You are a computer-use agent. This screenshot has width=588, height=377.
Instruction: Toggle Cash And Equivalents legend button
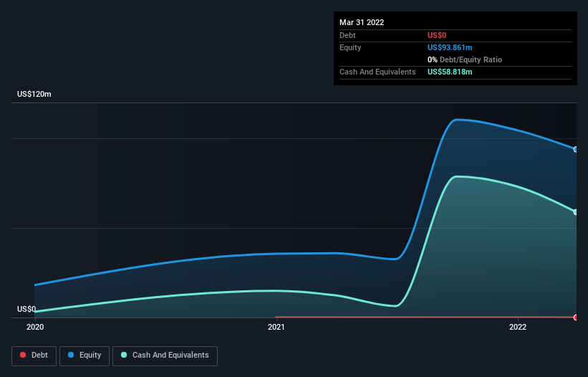click(165, 355)
